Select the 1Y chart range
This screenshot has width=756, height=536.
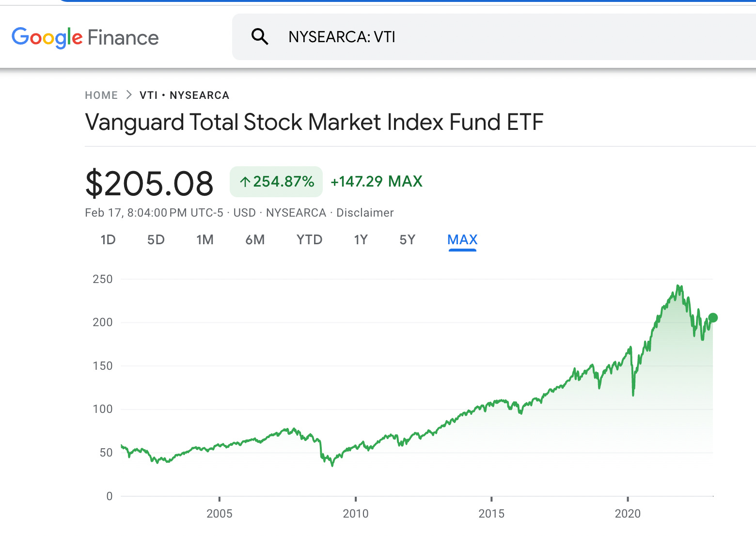361,239
